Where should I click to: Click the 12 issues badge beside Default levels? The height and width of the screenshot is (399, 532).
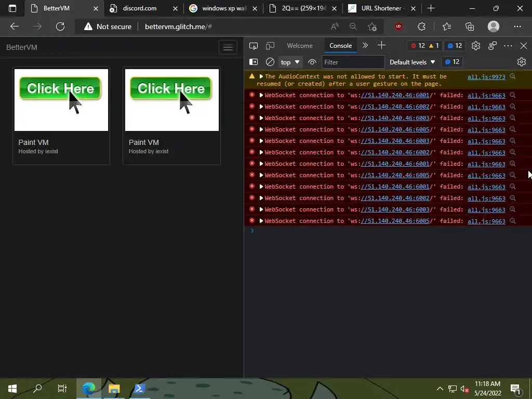coord(452,62)
